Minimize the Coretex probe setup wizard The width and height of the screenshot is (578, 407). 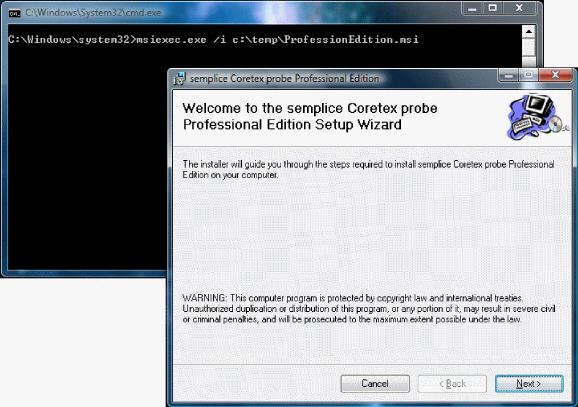[508, 75]
